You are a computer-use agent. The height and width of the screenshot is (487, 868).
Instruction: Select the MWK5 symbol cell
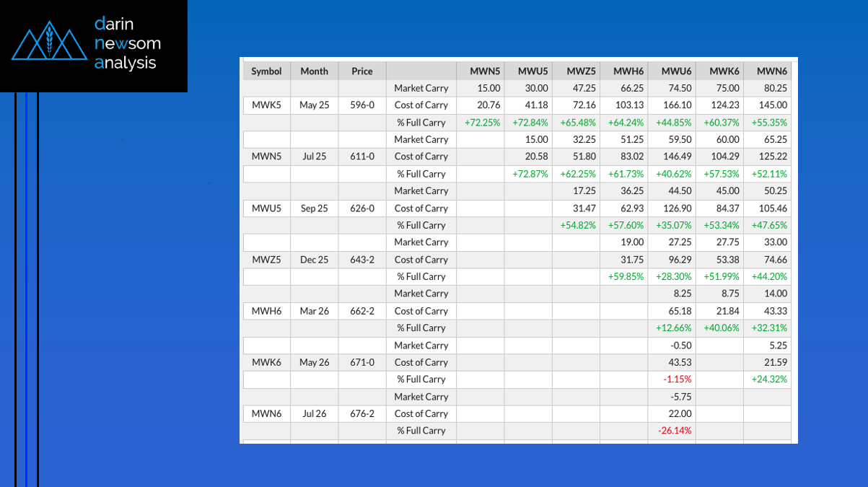(266, 105)
